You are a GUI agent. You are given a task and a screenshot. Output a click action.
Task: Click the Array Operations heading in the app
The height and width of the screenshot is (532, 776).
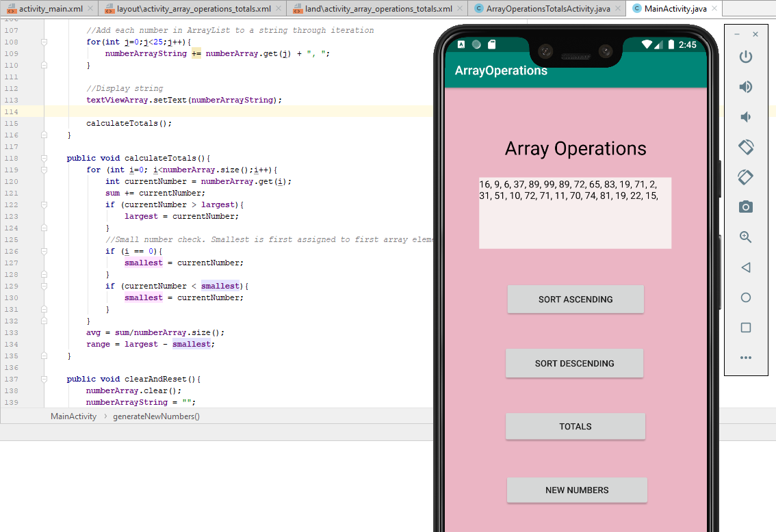575,148
